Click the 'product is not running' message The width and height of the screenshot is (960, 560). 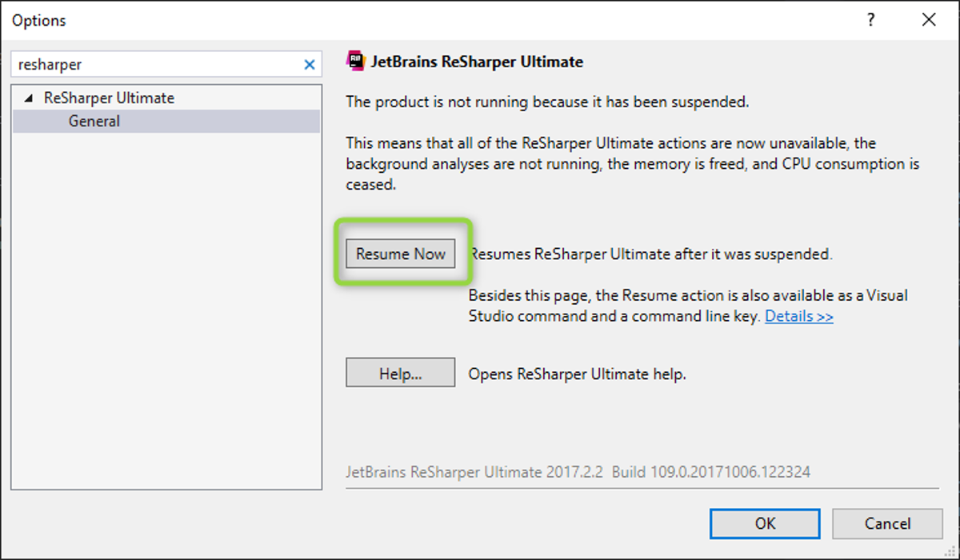(x=547, y=102)
